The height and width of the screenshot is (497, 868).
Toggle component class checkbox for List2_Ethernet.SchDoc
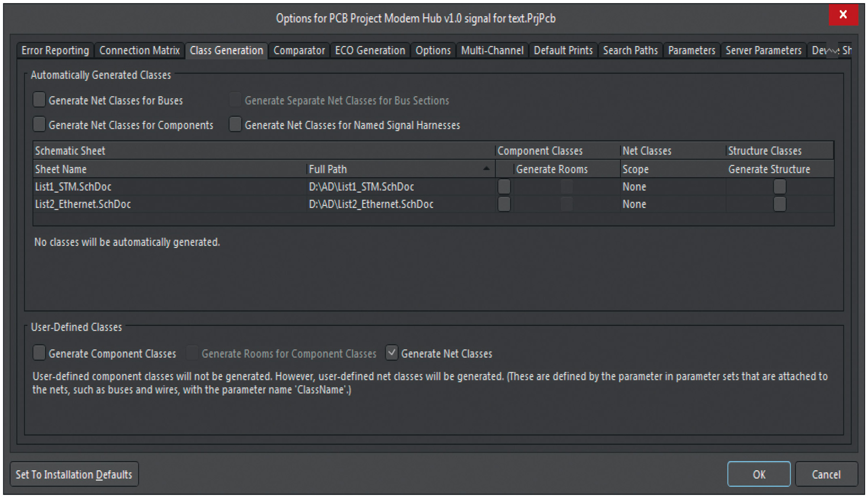point(504,204)
